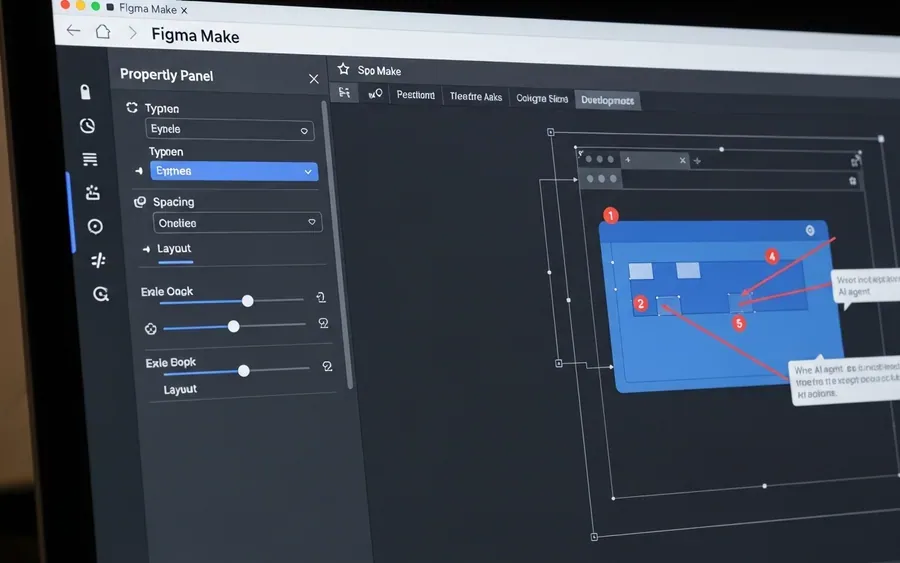Click the Figma Make page title
The image size is (900, 563).
[x=195, y=36]
